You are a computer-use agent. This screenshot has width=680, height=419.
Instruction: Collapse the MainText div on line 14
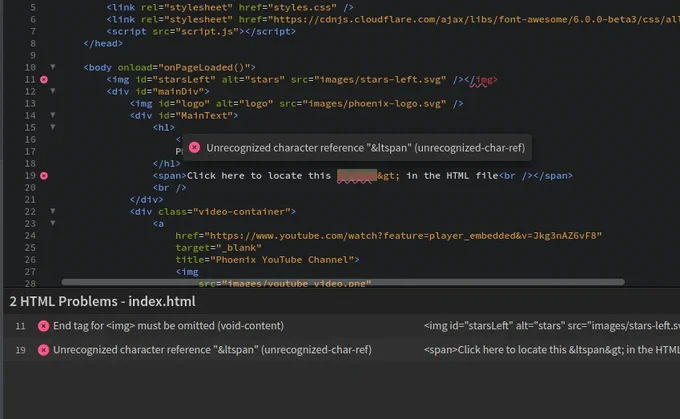(x=52, y=115)
